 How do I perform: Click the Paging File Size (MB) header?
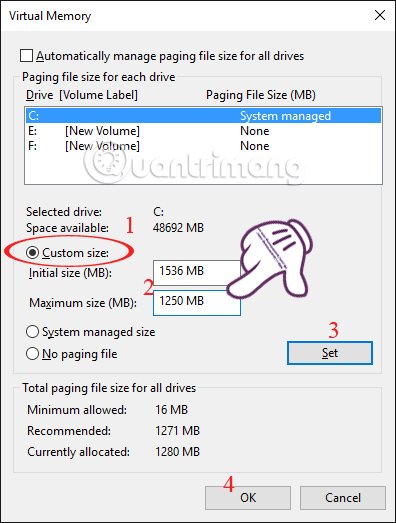[261, 95]
